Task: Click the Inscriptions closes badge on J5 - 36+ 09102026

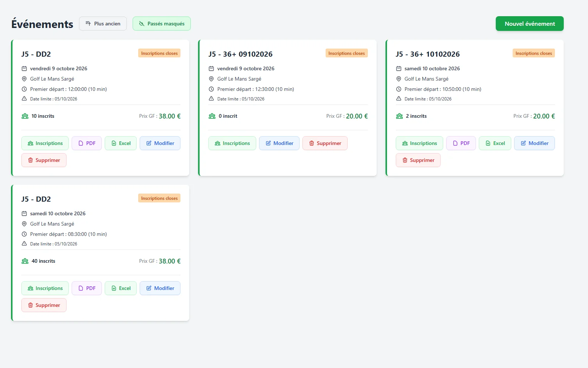Action: (x=347, y=53)
